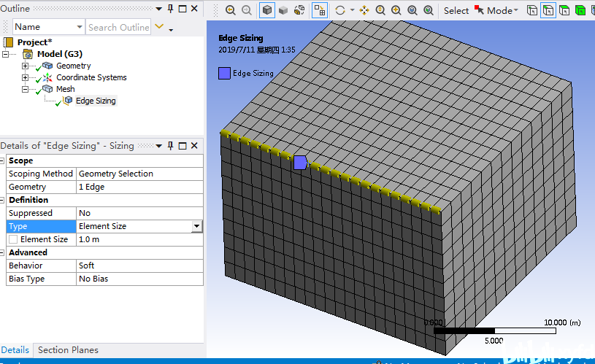This screenshot has height=364, width=595.
Task: Tick the Element Size parameter checkbox
Action: 13,240
